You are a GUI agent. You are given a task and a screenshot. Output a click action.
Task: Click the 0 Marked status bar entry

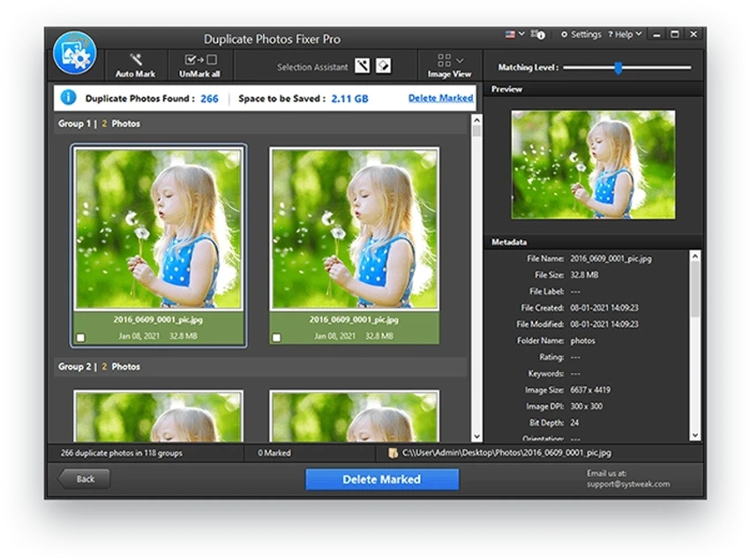coord(274,453)
